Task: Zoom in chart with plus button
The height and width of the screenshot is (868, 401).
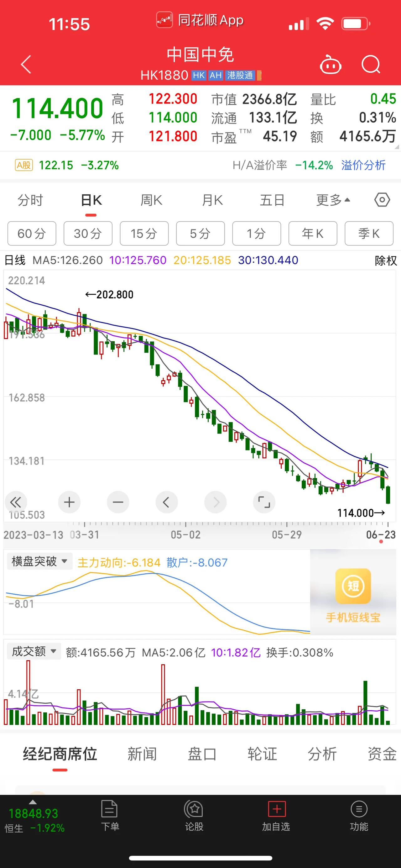Action: click(69, 502)
